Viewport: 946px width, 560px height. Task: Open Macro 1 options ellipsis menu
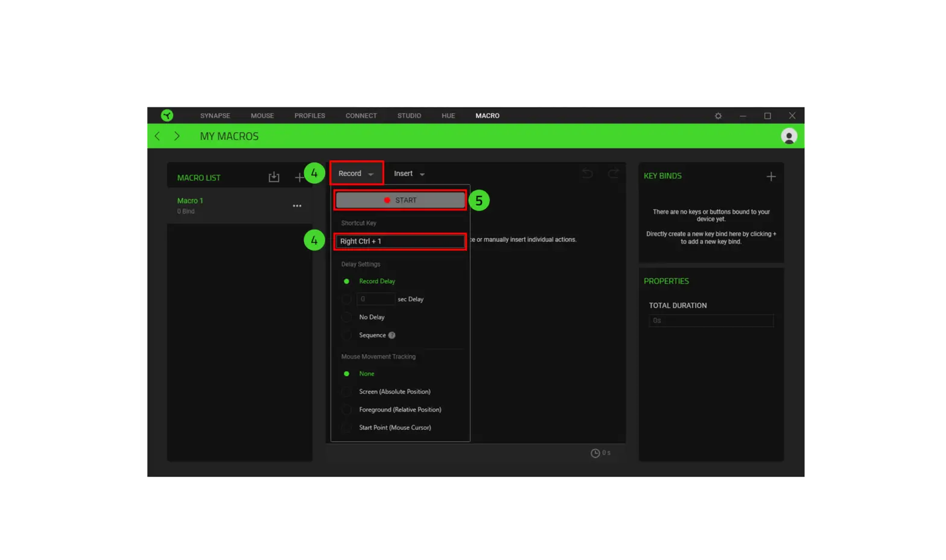(x=297, y=206)
